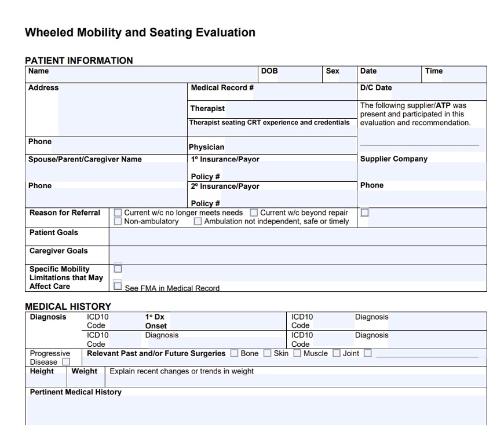The height and width of the screenshot is (425, 504).
Task: Check 'See FMA in Medical Record' box
Action: coord(118,286)
